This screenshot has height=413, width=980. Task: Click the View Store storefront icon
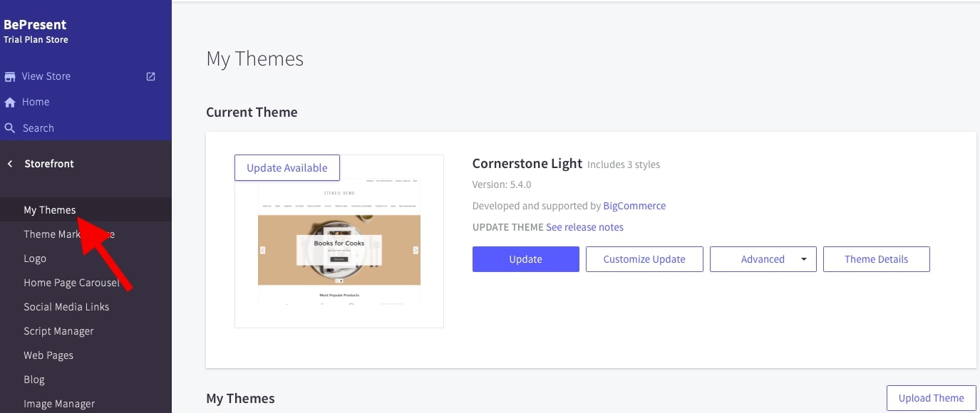(x=10, y=76)
